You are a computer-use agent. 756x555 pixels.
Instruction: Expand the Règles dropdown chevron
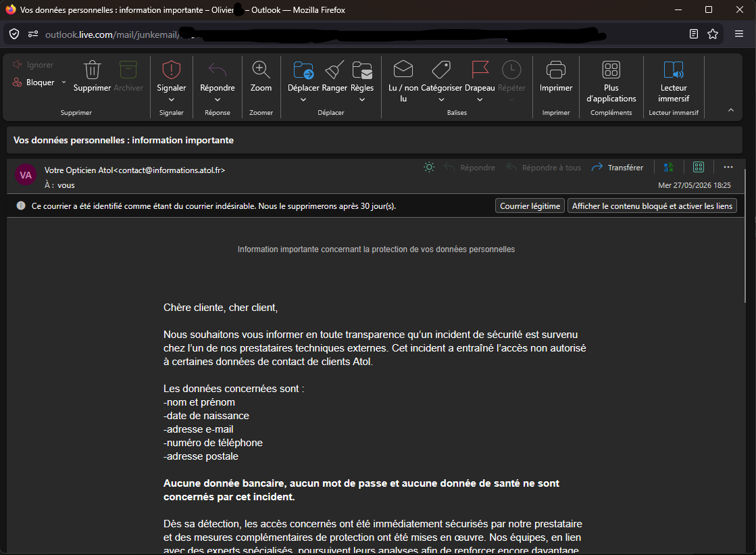coord(362,100)
